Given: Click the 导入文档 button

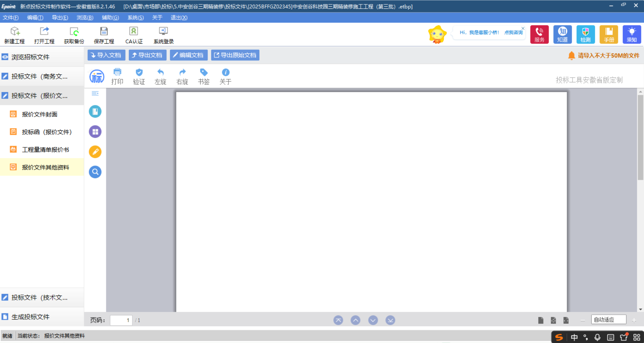Looking at the screenshot, I should coord(106,55).
